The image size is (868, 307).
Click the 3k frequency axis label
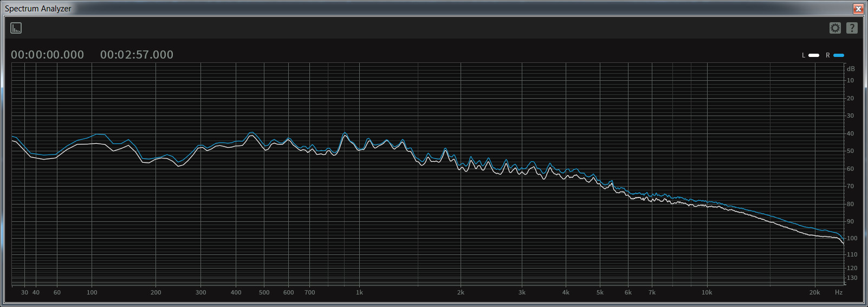(x=522, y=292)
